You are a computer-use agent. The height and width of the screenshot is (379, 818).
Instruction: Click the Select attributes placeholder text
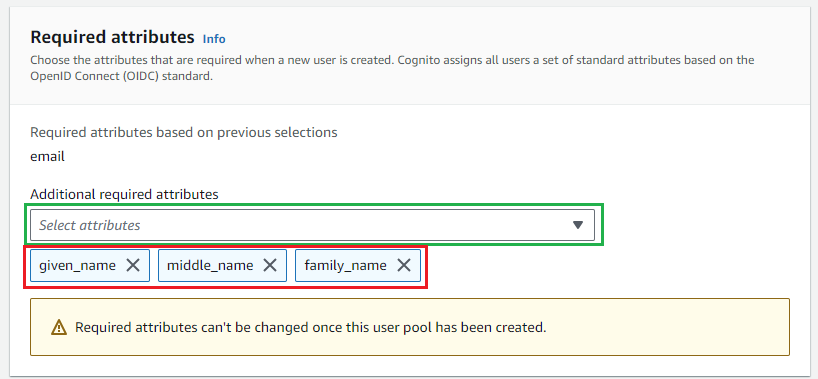click(x=90, y=226)
